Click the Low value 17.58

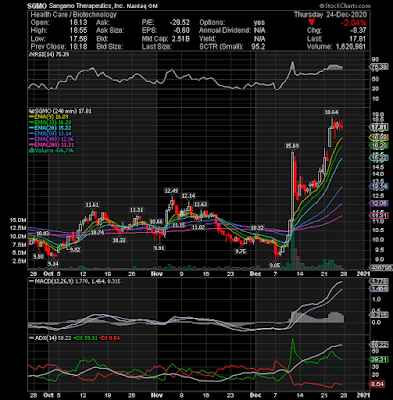(78, 39)
